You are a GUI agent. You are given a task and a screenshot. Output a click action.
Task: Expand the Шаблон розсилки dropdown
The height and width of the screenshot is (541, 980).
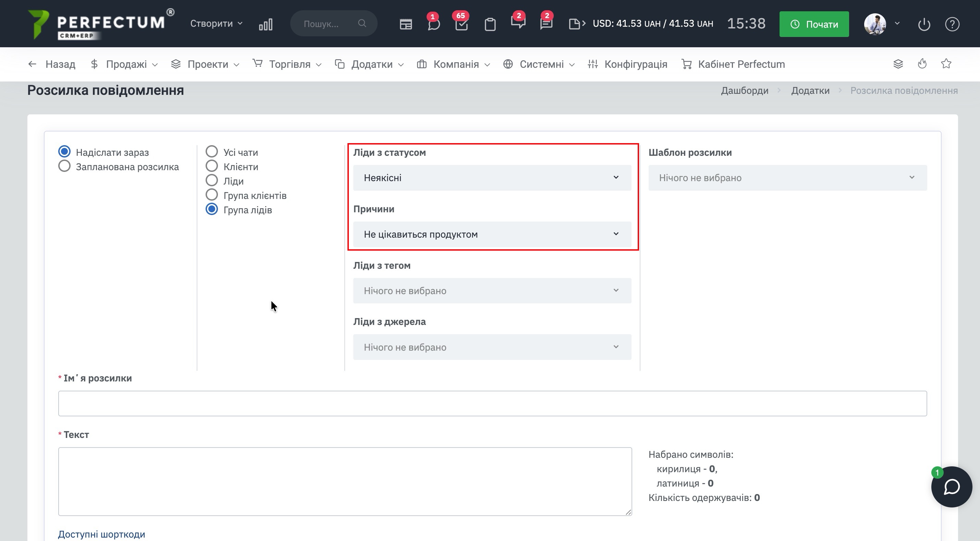pos(787,178)
